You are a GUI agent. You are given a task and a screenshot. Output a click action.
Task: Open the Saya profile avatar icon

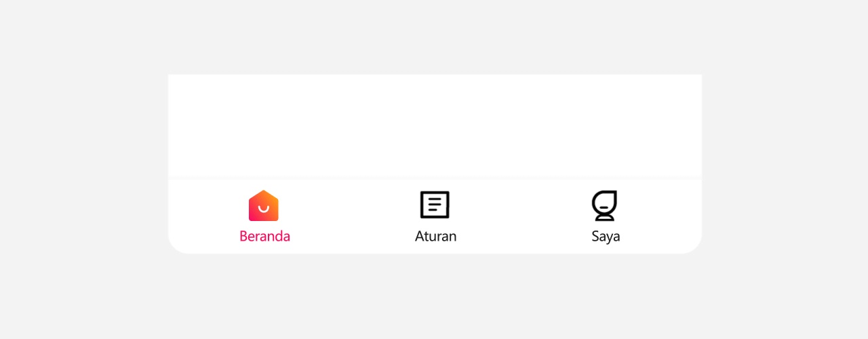[x=604, y=205]
